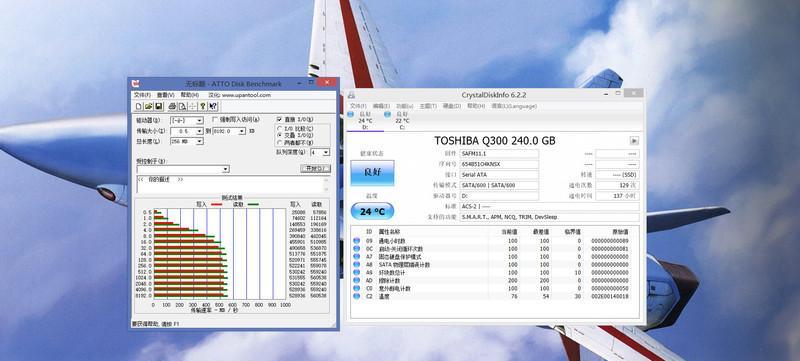Open CrystalDiskInfo Edit menu
This screenshot has height=361, width=800.
click(x=382, y=106)
